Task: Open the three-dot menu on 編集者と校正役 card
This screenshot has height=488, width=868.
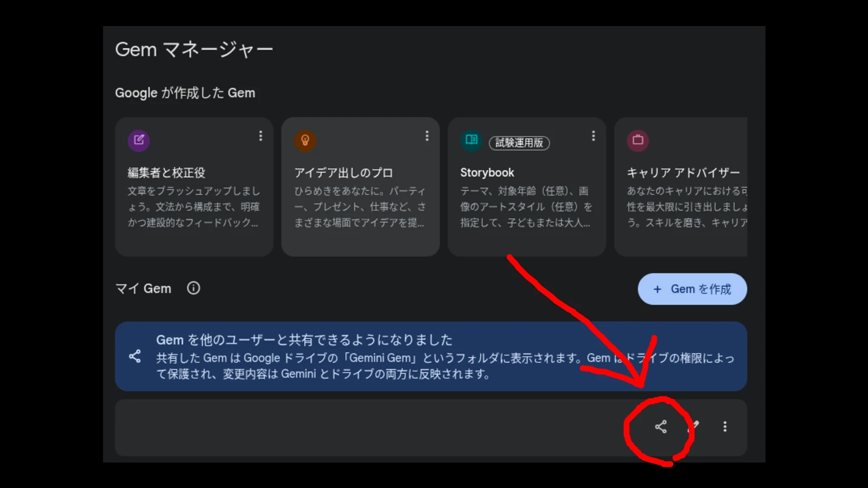Action: pyautogui.click(x=260, y=136)
